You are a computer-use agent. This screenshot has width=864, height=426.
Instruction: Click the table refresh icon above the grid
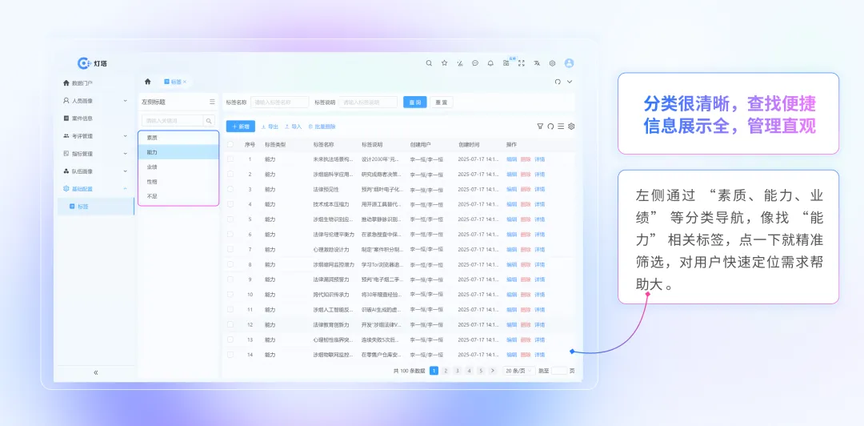pos(550,126)
